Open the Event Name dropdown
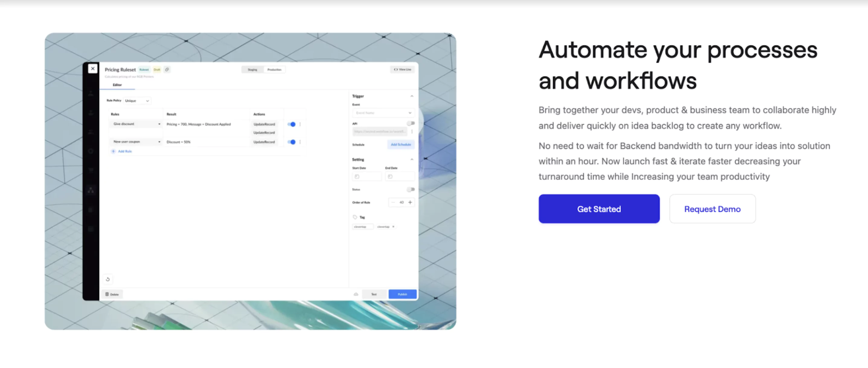This screenshot has width=868, height=368. (x=383, y=113)
